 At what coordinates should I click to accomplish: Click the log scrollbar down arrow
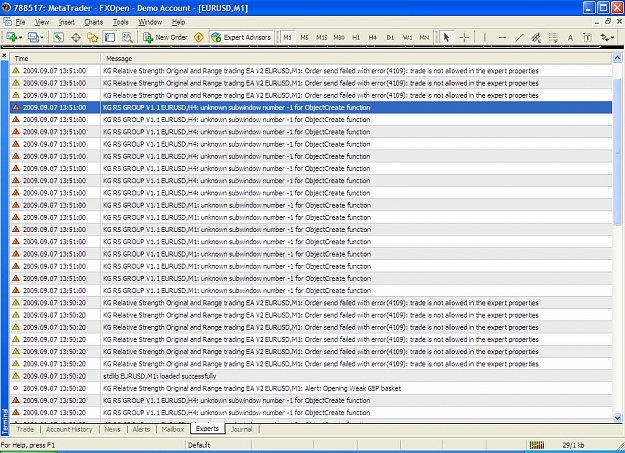(x=617, y=418)
